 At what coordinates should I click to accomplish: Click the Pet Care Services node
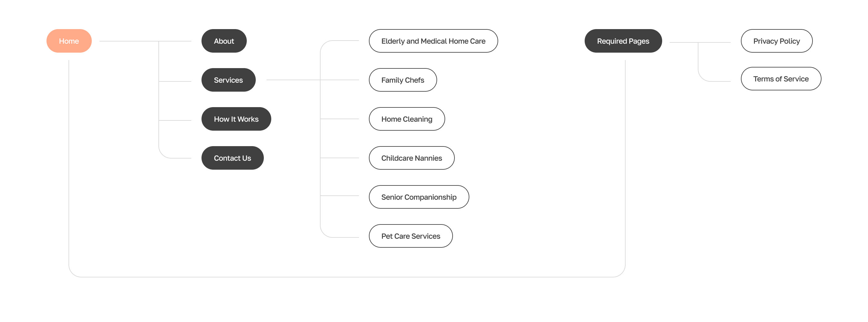point(410,236)
